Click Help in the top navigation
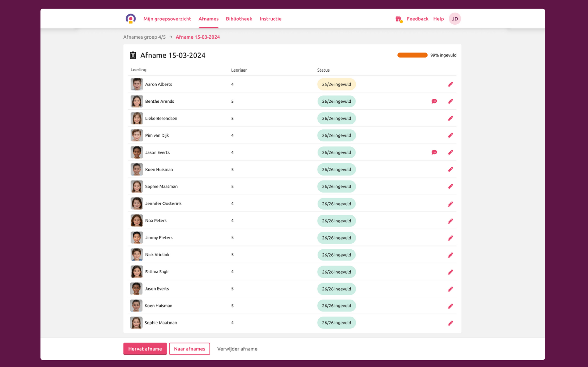Image resolution: width=588 pixels, height=367 pixels. coord(439,19)
